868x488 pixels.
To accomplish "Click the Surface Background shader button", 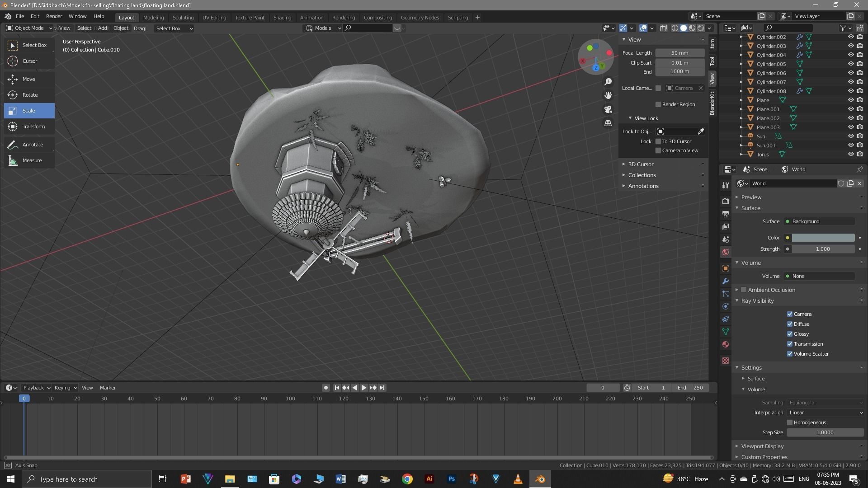I will coord(819,221).
